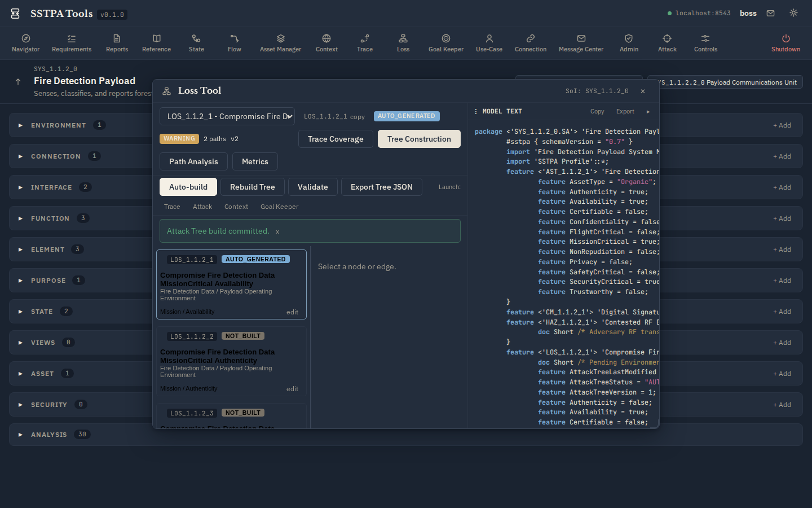Click the Auto-build button
The image size is (812, 508).
coord(188,187)
